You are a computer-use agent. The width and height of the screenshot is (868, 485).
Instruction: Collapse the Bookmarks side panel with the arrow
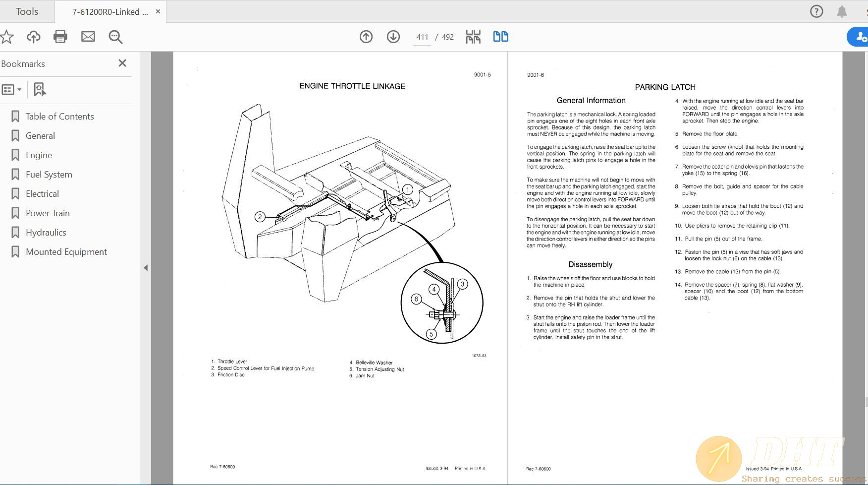(146, 267)
